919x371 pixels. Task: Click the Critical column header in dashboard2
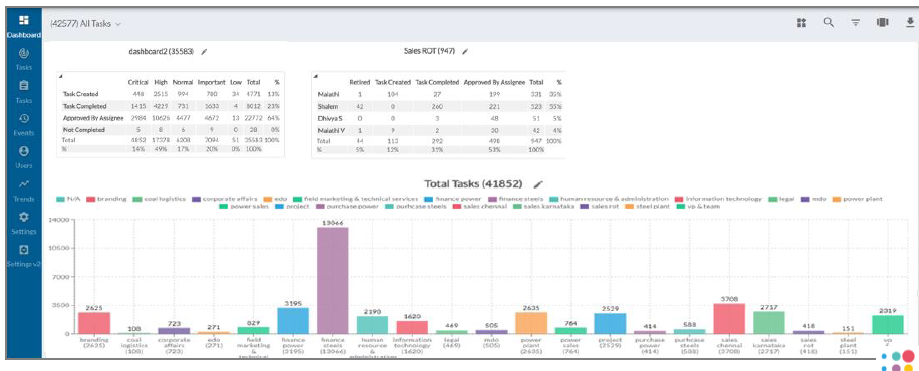(x=138, y=82)
